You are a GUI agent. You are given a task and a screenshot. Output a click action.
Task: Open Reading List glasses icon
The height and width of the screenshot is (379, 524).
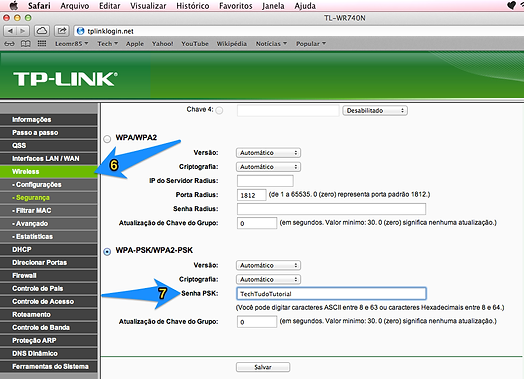coord(9,44)
